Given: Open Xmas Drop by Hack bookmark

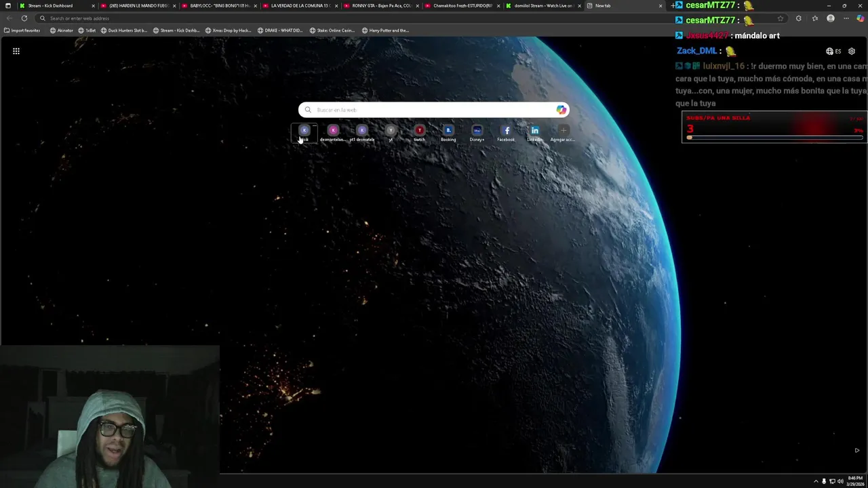Looking at the screenshot, I should pyautogui.click(x=229, y=30).
